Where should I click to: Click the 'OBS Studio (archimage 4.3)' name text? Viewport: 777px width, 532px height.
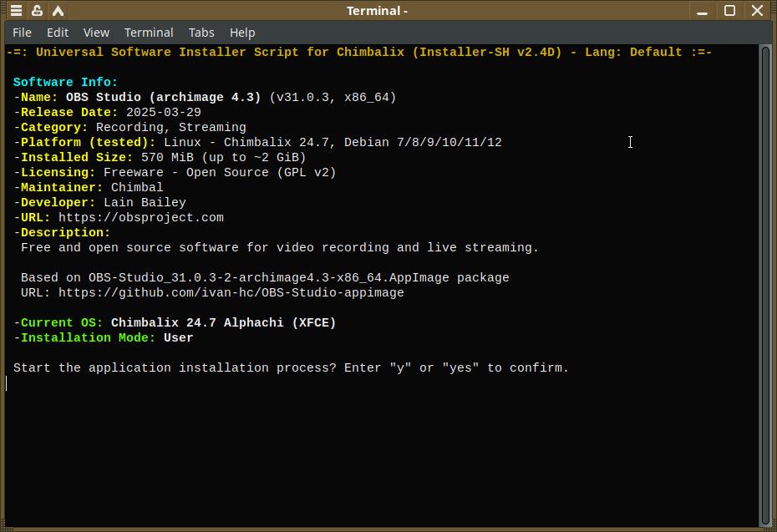point(163,98)
